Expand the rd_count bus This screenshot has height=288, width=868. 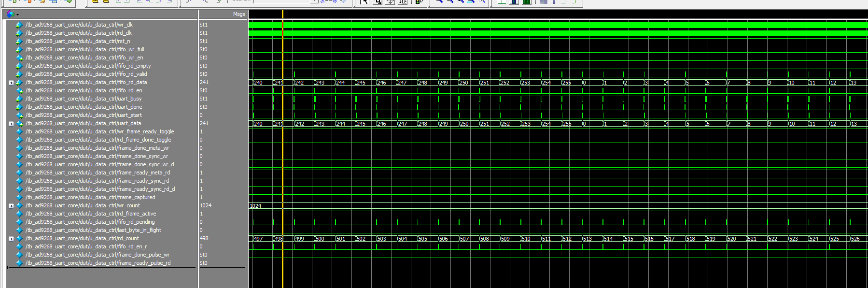(11, 239)
